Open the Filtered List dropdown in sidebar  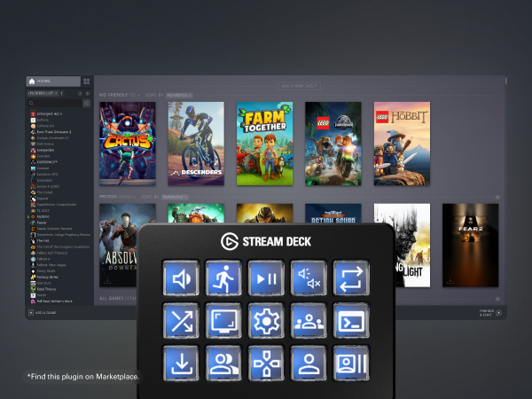43,93
